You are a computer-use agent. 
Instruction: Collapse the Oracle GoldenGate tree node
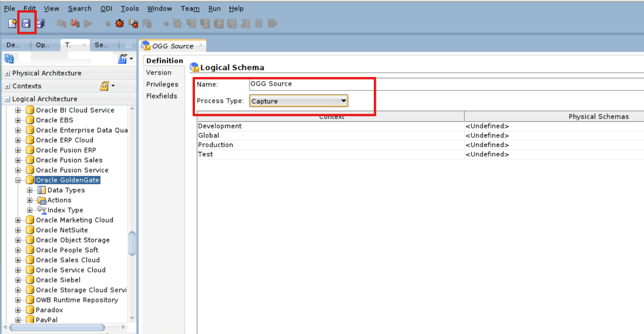[18, 180]
